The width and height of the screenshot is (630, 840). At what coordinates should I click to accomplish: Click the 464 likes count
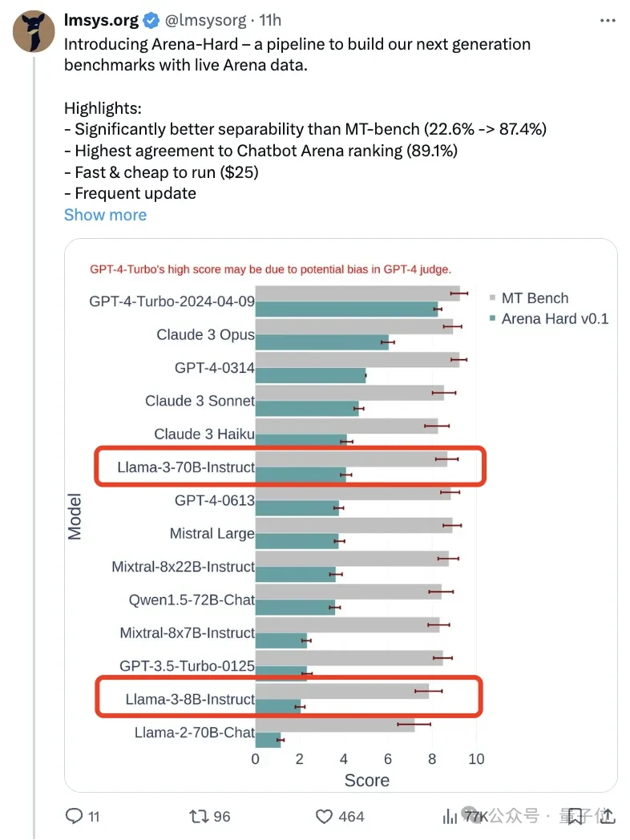pos(351,816)
